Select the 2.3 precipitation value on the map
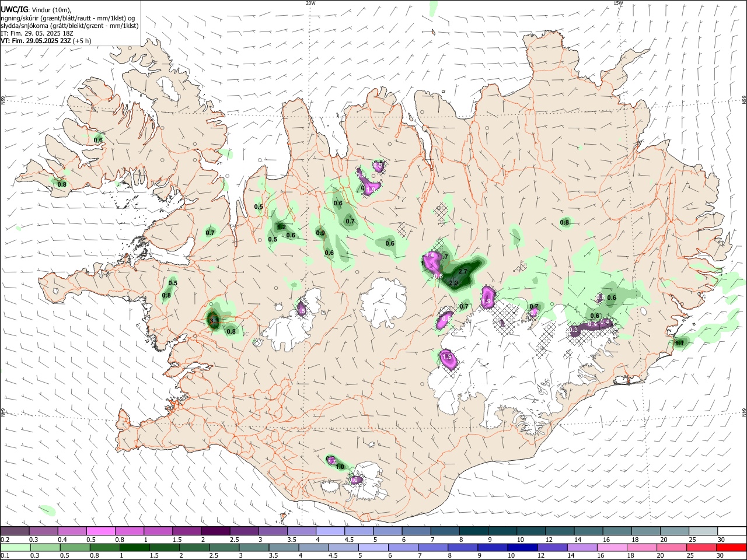Screen dimensions: 747x560 pyautogui.click(x=453, y=283)
